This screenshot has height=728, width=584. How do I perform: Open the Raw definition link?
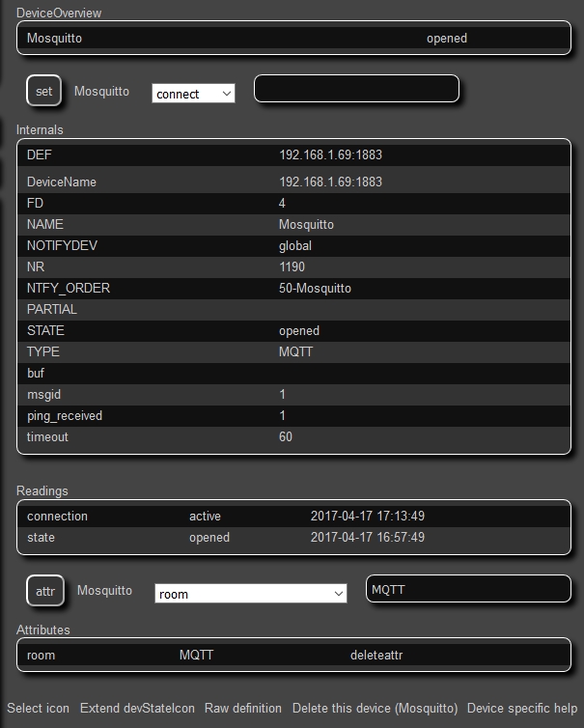[243, 708]
